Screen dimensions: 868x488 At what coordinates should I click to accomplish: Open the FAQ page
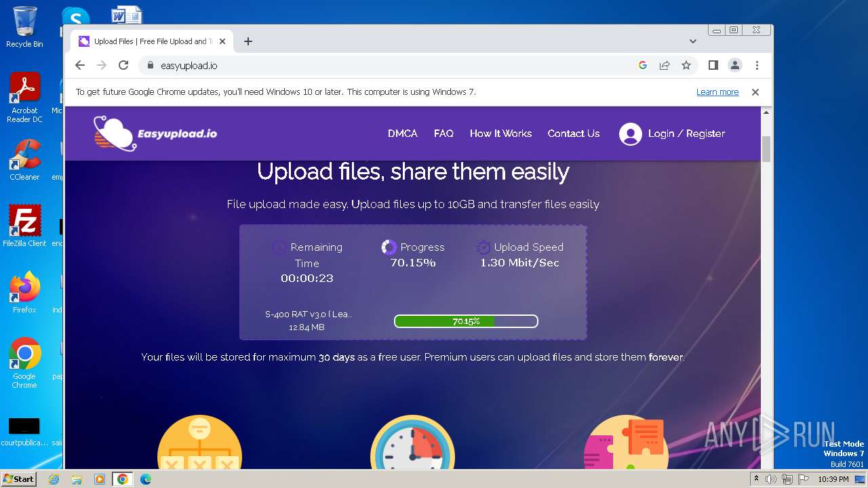point(443,134)
